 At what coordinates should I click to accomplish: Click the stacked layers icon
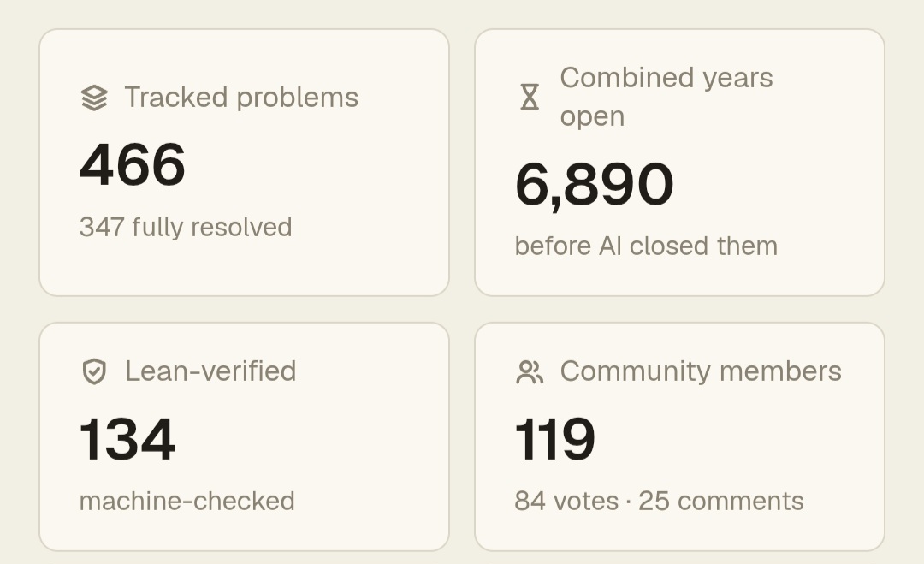(94, 98)
